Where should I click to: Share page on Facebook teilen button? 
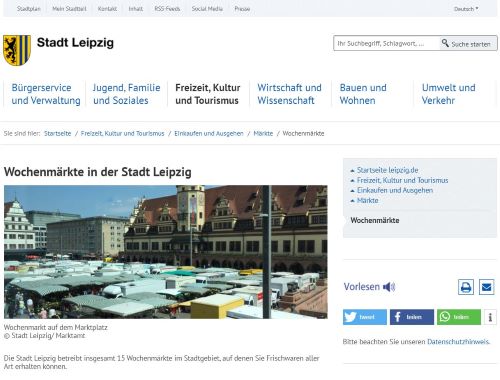click(x=412, y=317)
